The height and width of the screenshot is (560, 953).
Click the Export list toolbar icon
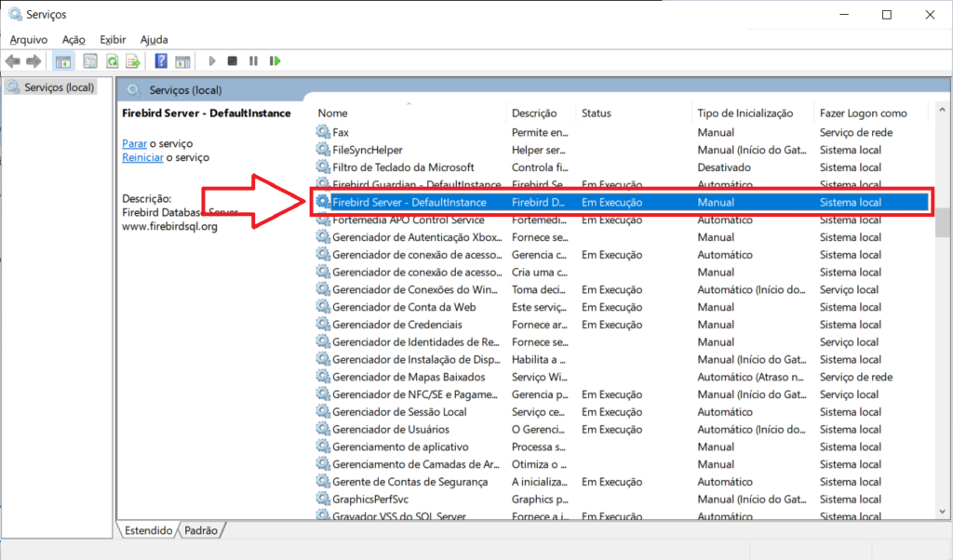[x=133, y=61]
